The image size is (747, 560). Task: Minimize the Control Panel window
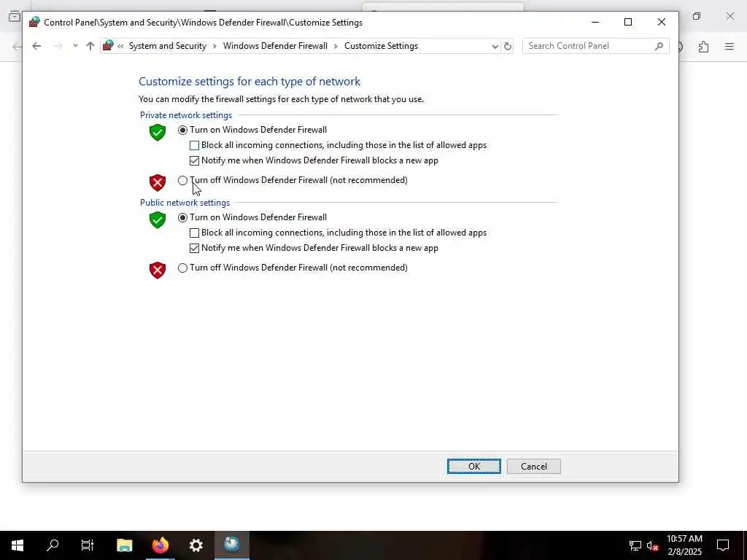[x=595, y=22]
